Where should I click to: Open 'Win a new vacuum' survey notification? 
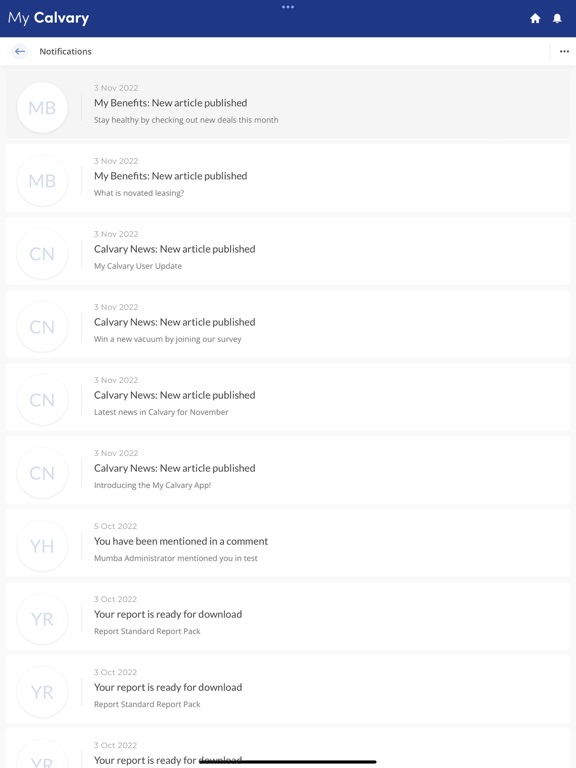288,324
